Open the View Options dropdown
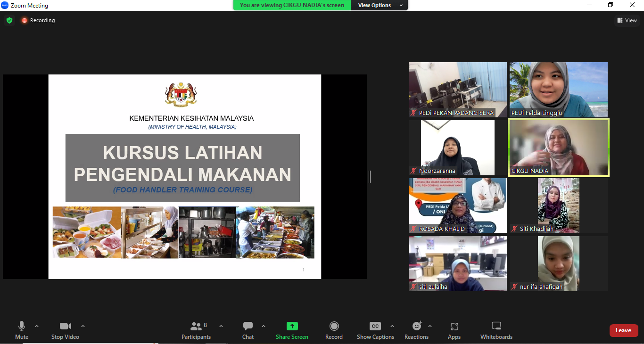644x344 pixels. point(380,5)
